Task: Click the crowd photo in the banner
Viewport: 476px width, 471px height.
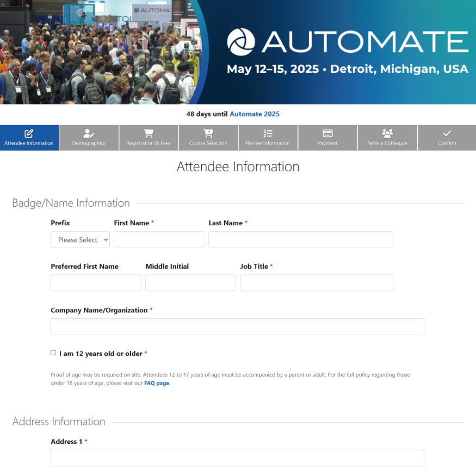Action: pos(100,52)
